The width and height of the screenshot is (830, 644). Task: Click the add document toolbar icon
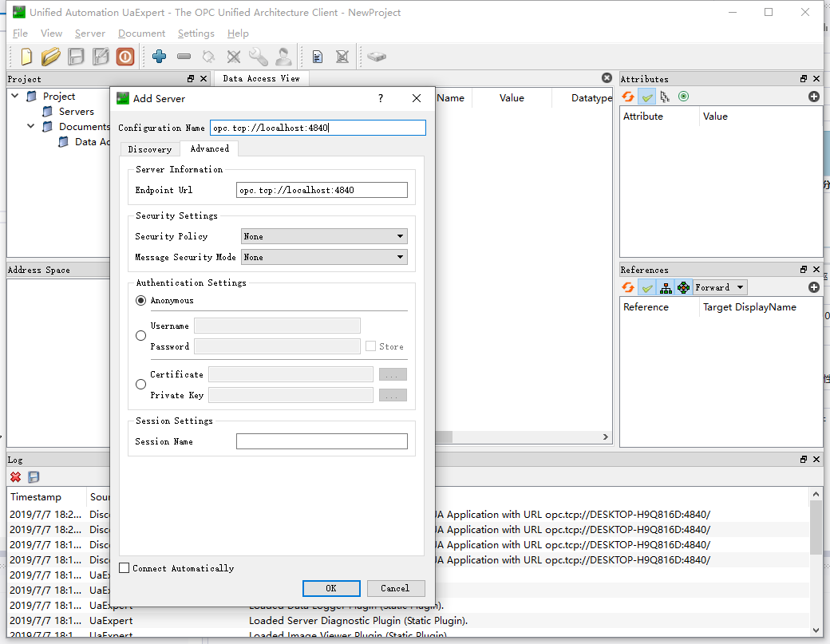(317, 57)
